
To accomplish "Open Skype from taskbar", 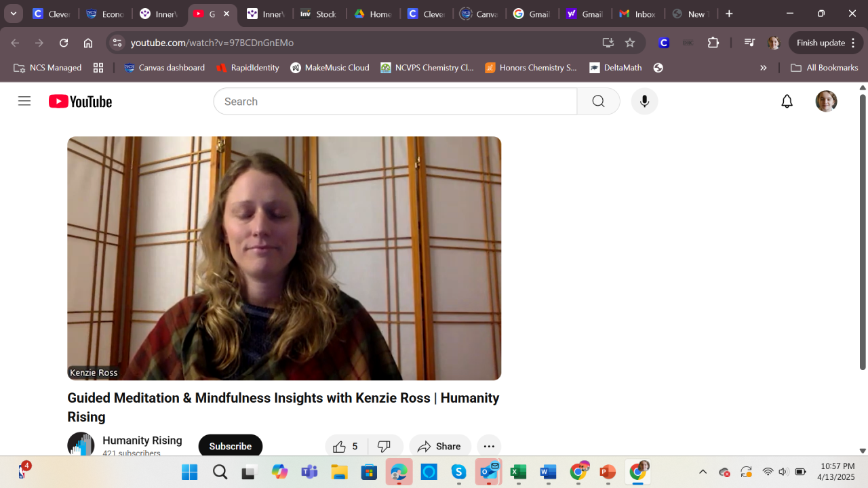I will (458, 472).
